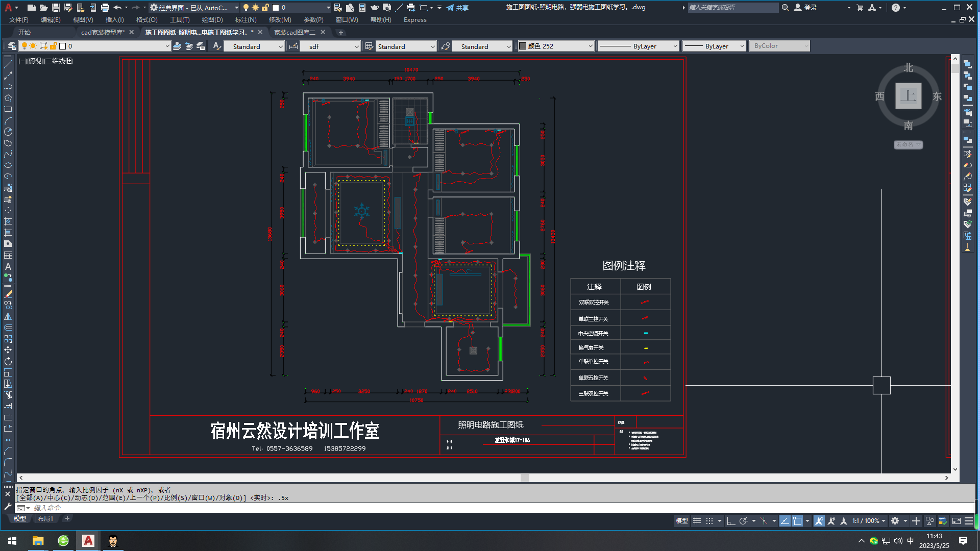Click the Move tool in modify toolbar
The height and width of the screenshot is (551, 980).
coord(8,350)
